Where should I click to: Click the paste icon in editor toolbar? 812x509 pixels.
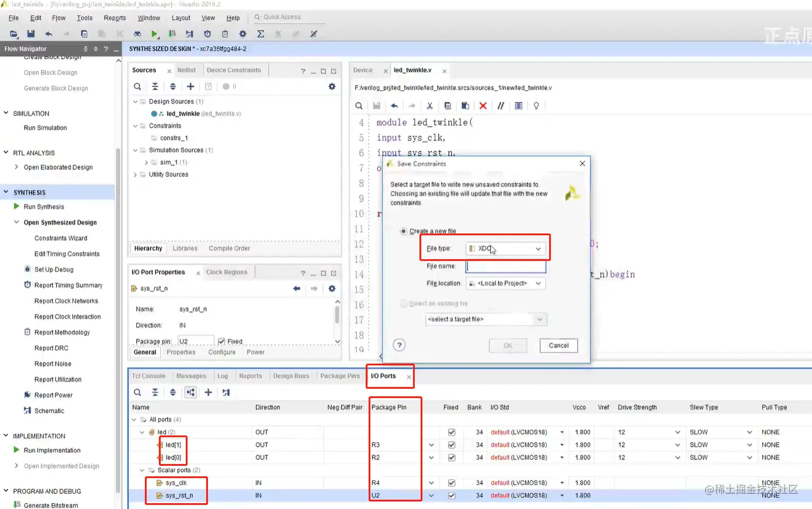pos(465,106)
